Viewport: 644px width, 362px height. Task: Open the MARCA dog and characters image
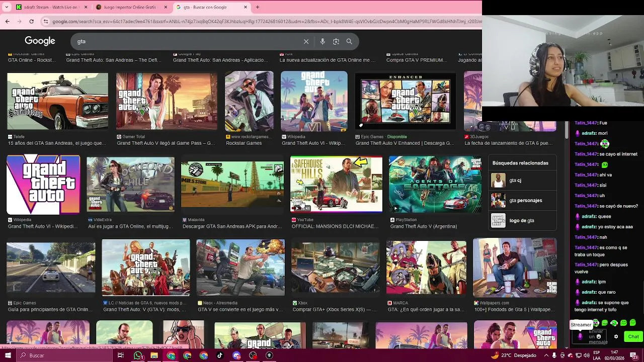pos(426,267)
